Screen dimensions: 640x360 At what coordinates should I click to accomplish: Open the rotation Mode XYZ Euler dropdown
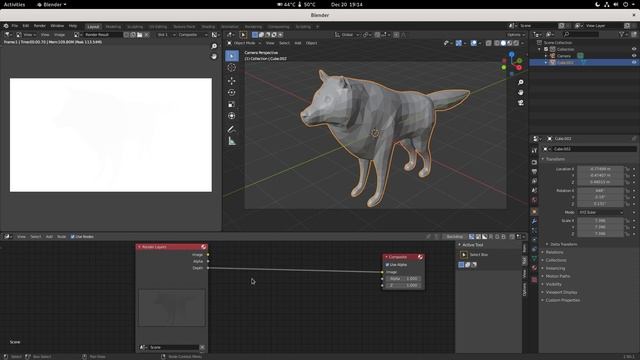600,213
